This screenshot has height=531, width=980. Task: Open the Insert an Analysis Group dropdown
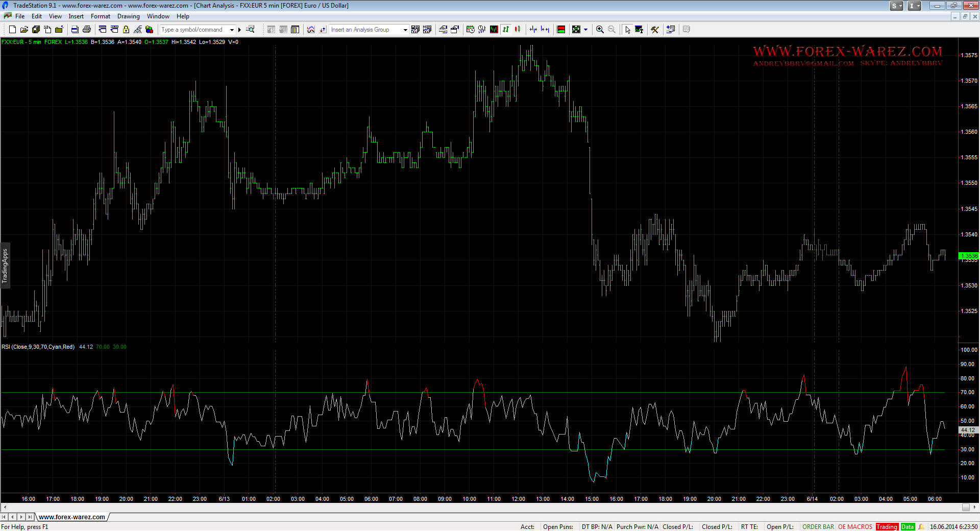(405, 30)
